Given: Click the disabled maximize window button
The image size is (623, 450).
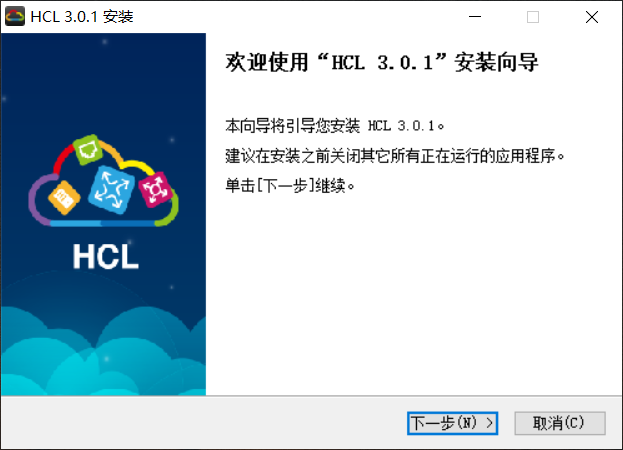Looking at the screenshot, I should coord(533,17).
